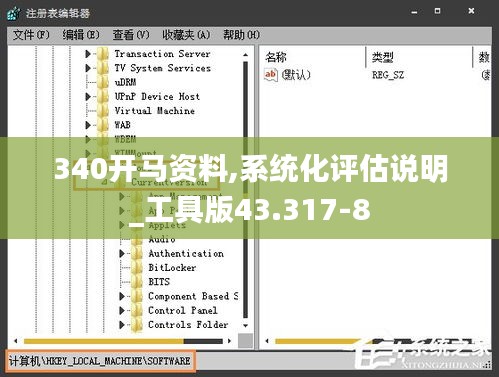Minimize the Registry Editor window
Viewport: 499px width, 377px height.
(414, 12)
